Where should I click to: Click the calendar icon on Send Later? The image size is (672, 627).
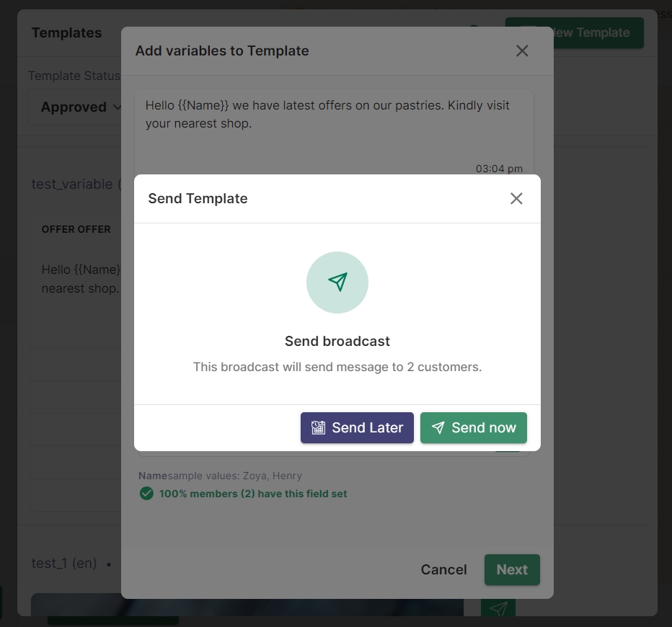tap(318, 428)
